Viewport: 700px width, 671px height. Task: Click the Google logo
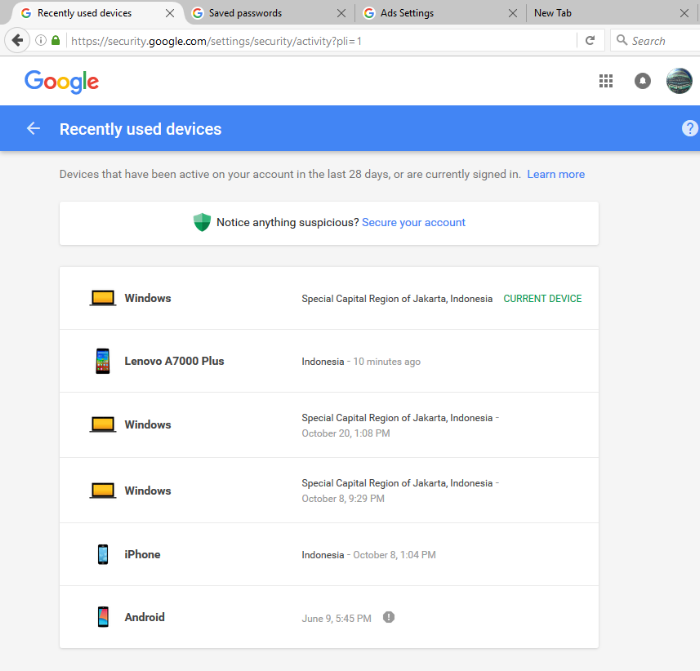click(x=62, y=81)
